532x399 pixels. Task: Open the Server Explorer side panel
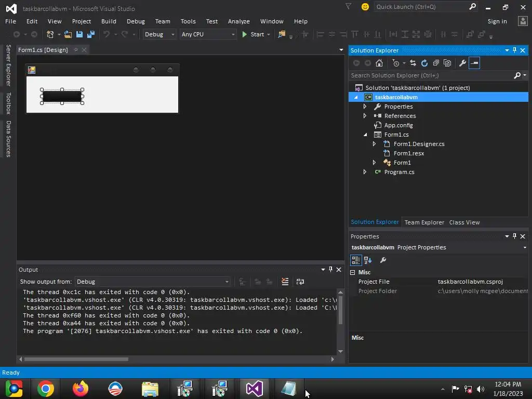[x=8, y=65]
